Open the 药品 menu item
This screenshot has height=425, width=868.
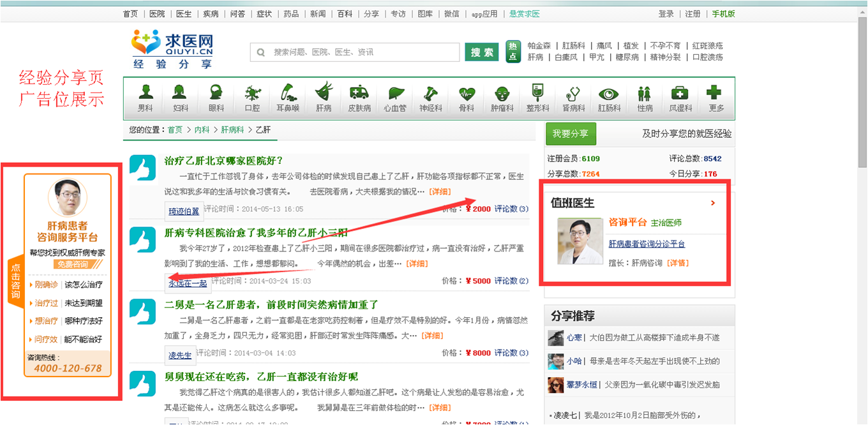coord(291,13)
